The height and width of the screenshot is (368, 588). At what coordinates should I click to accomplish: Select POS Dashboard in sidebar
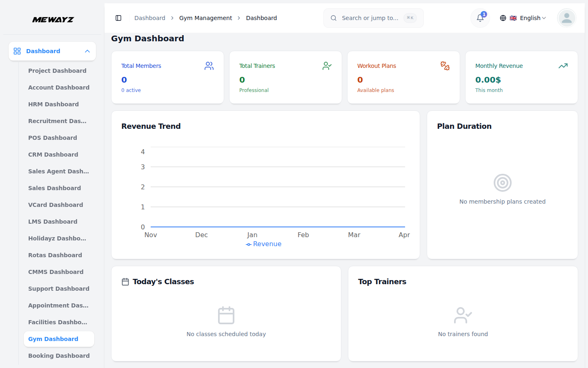[x=53, y=138]
